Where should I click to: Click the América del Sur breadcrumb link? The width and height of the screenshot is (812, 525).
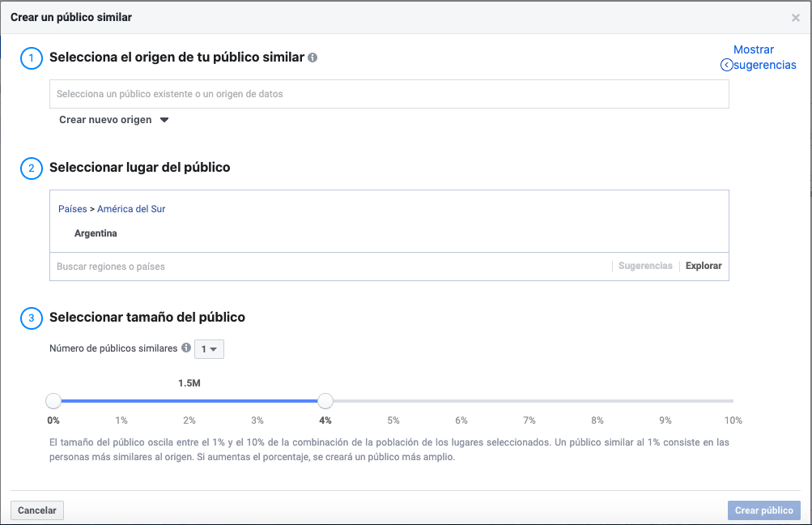(x=131, y=208)
